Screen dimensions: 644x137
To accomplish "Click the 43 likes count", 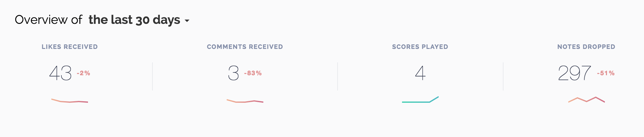I will (60, 73).
